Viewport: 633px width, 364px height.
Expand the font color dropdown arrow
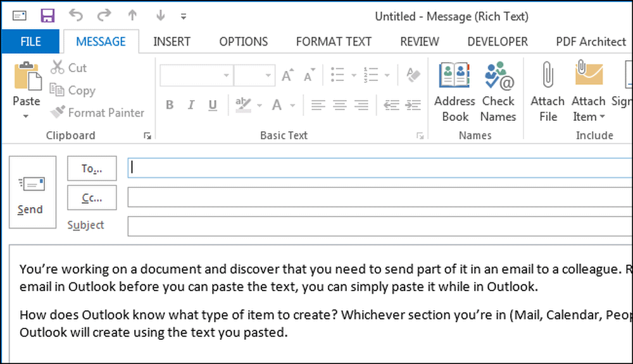292,106
